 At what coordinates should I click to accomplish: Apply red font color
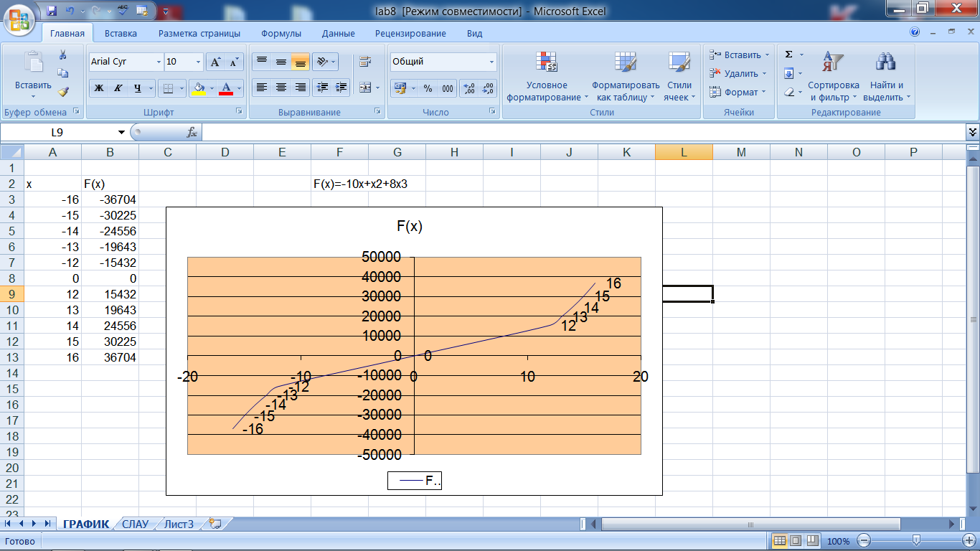coord(226,88)
